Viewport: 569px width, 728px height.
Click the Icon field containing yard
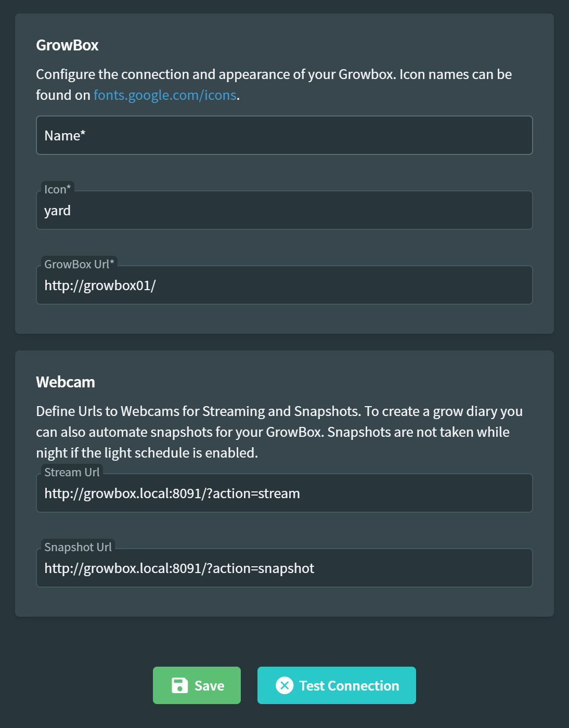point(284,211)
